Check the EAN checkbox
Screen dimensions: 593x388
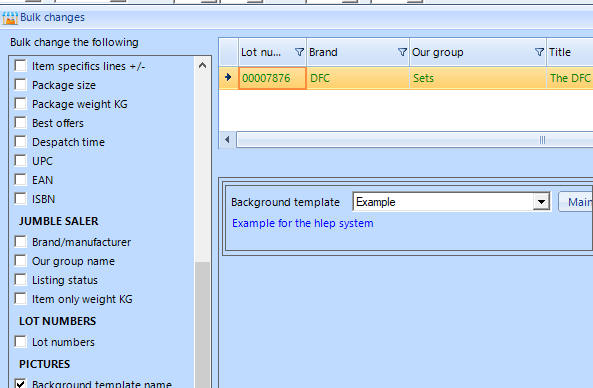(x=20, y=179)
